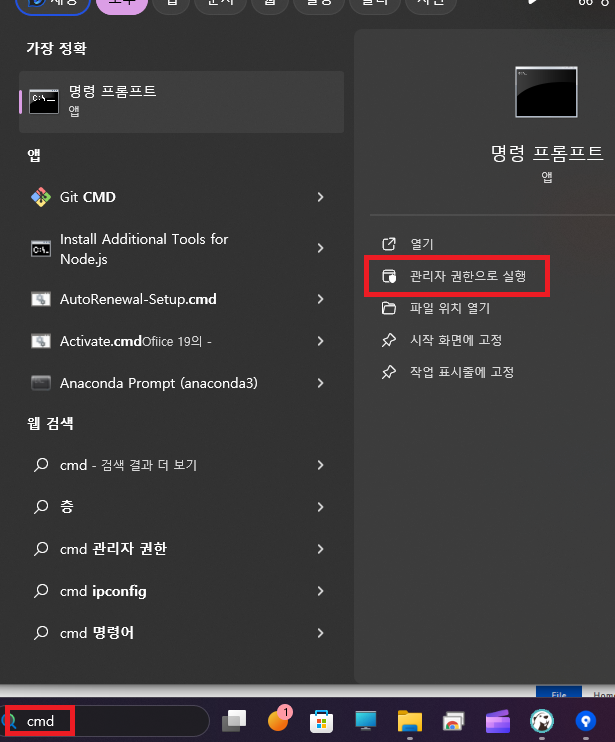Search the web for cmd 검색 결과 더 보기

tap(181, 465)
